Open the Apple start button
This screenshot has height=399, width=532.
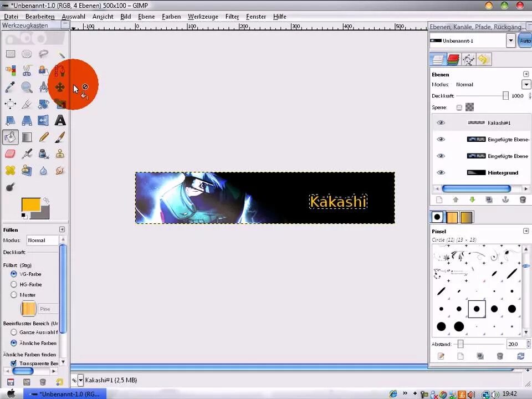(x=11, y=393)
